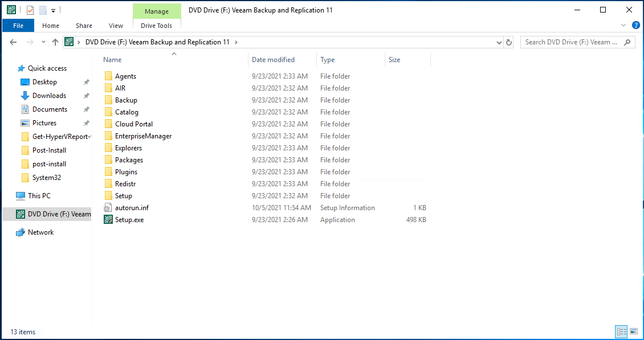The image size is (644, 340).
Task: Click the Veeam drive icon in address bar
Action: [69, 42]
